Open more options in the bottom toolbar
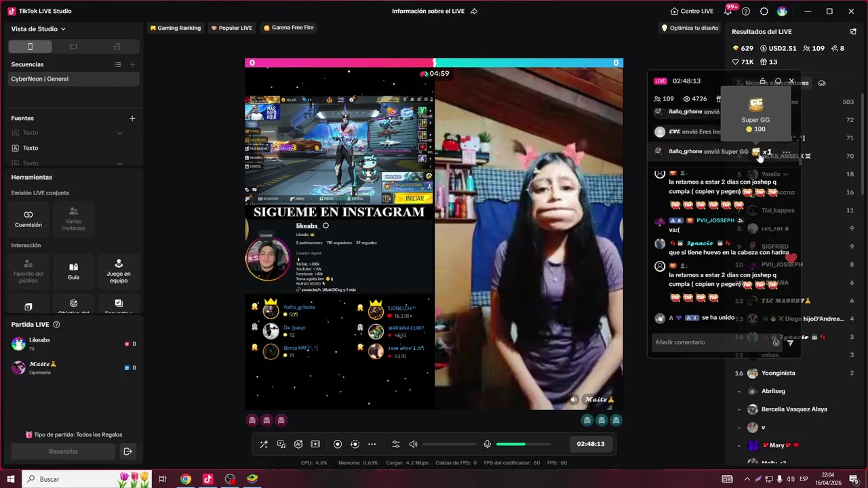Viewport: 868px width, 488px height. 372,444
